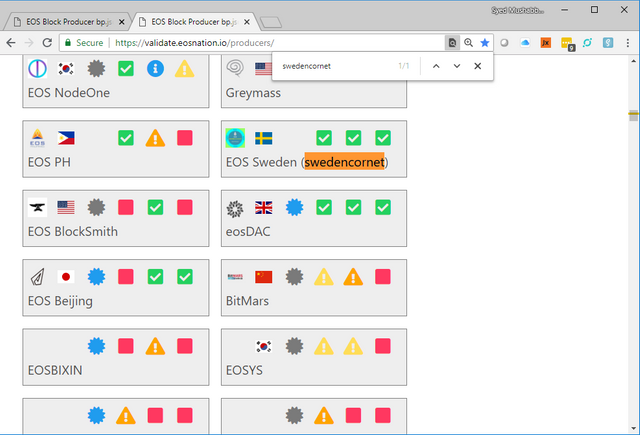Click the Korean flag in EOS NodeOne card
This screenshot has height=435, width=640.
point(66,69)
